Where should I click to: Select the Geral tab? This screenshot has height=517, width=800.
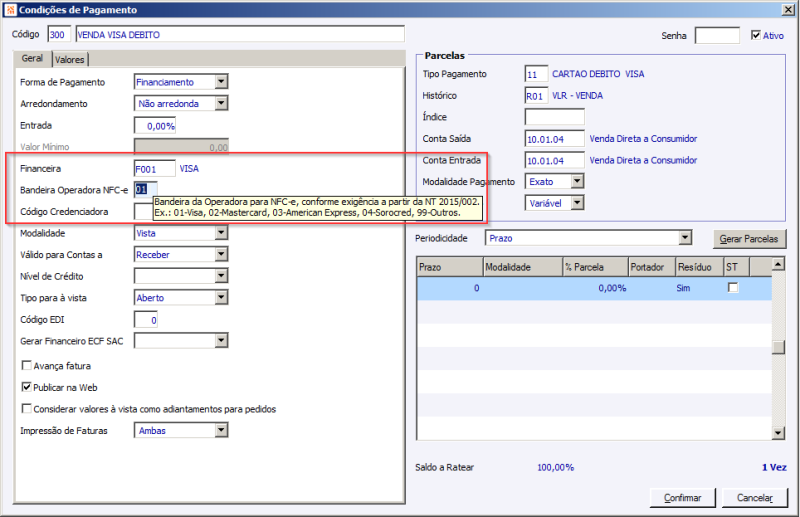[32, 58]
